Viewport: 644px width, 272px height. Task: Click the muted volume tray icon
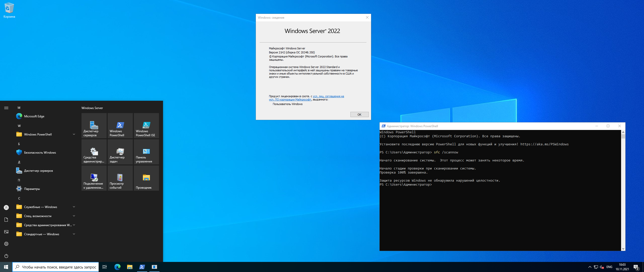(x=602, y=267)
